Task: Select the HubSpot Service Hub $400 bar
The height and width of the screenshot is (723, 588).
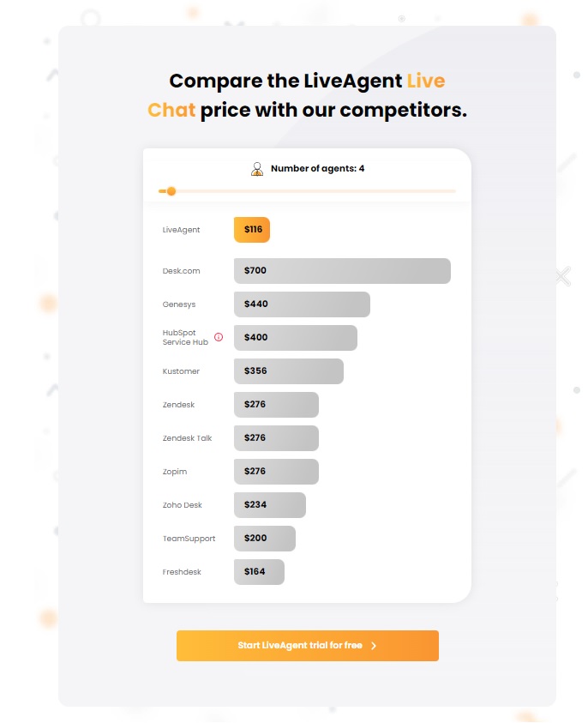Action: point(296,337)
